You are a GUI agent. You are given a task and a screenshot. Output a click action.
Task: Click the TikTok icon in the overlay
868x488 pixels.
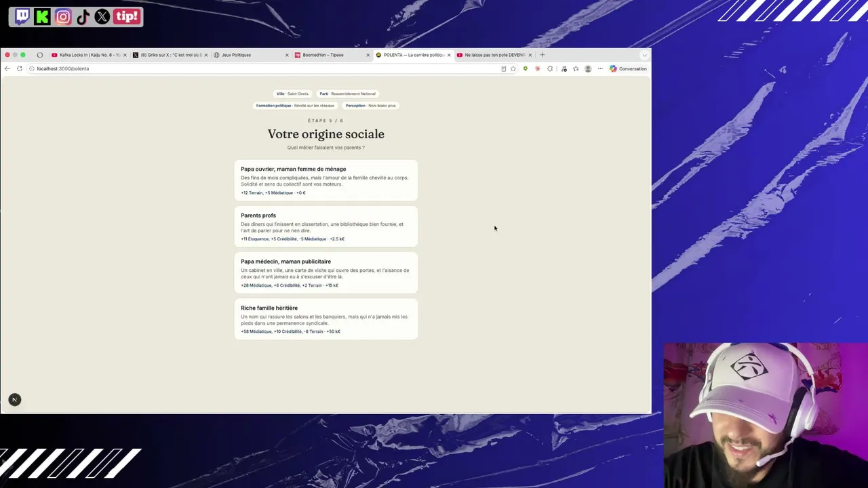pos(83,17)
